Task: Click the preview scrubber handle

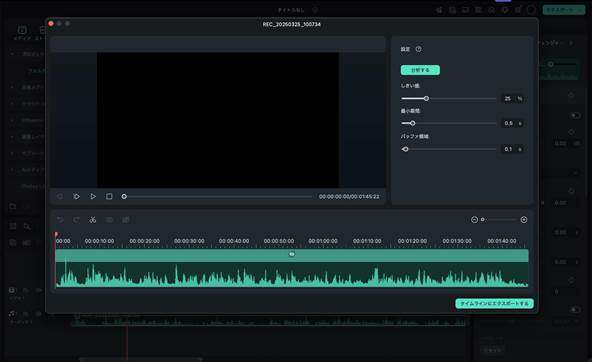Action: 124,196
